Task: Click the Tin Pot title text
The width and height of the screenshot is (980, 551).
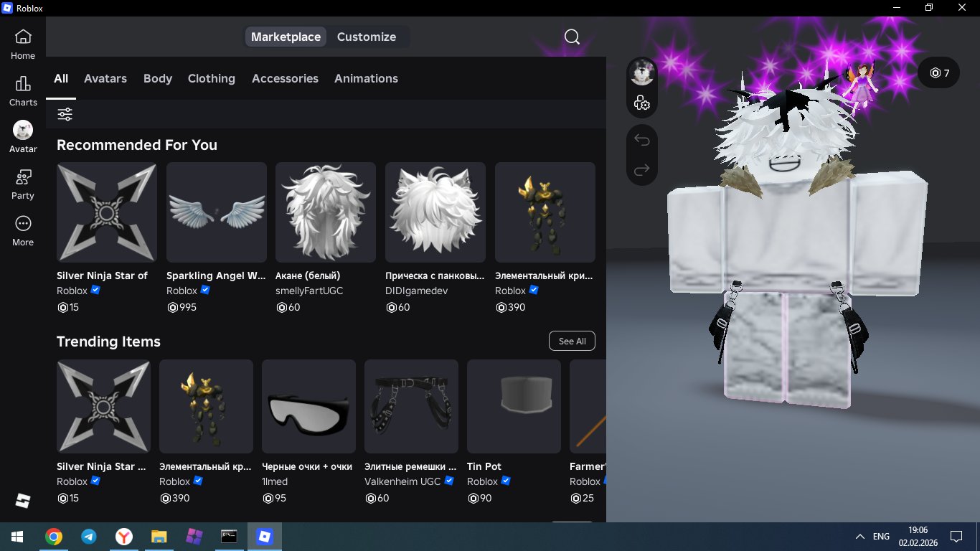Action: [x=484, y=466]
